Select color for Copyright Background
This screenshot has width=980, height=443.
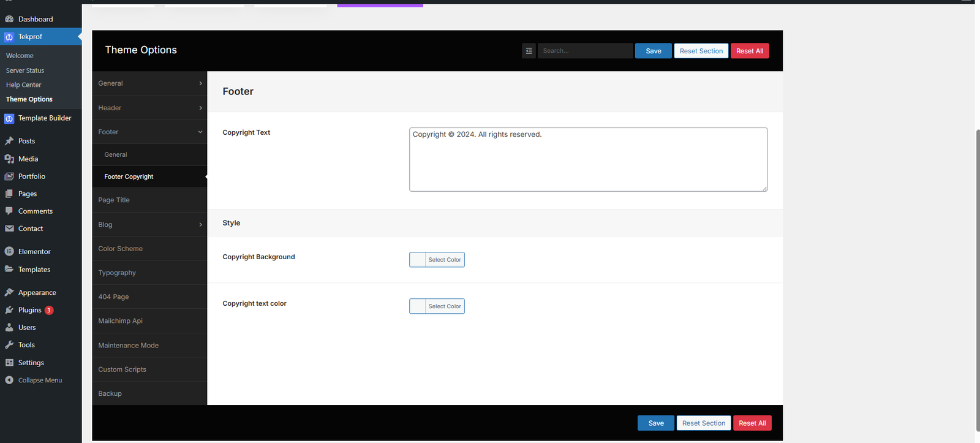tap(437, 260)
